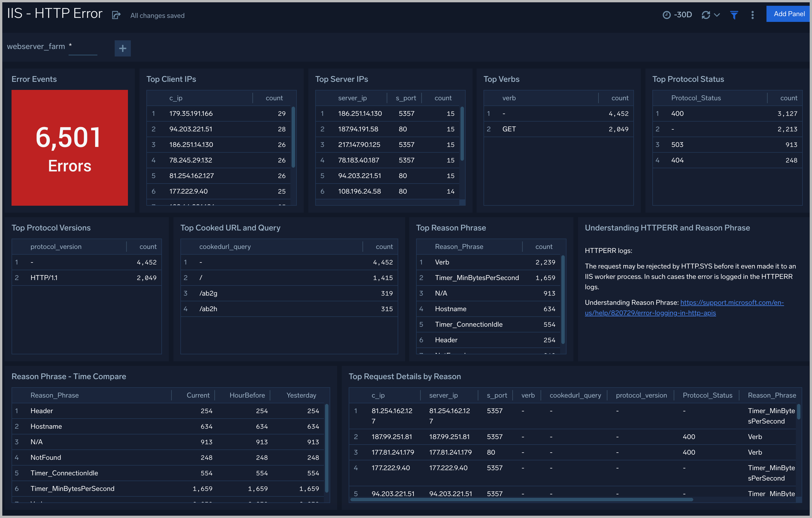Click the Add Panel button
Screen dimensions: 812x518
[784, 15]
